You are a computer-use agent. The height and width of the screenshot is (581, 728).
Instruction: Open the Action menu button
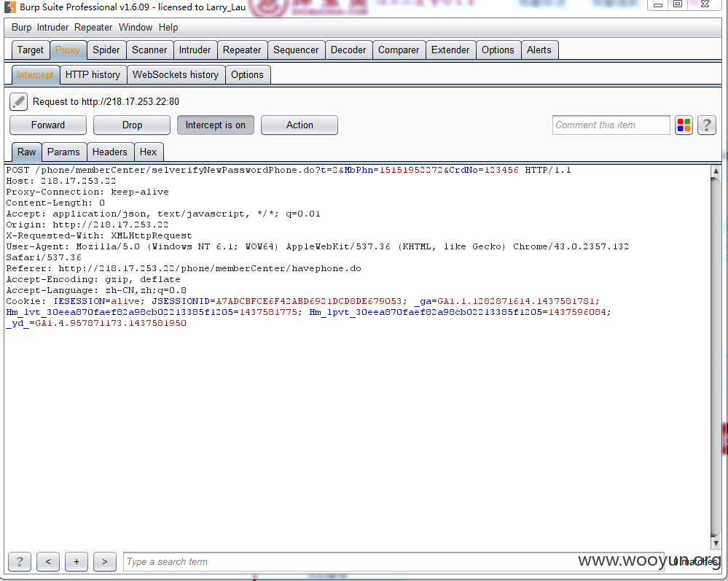[300, 125]
